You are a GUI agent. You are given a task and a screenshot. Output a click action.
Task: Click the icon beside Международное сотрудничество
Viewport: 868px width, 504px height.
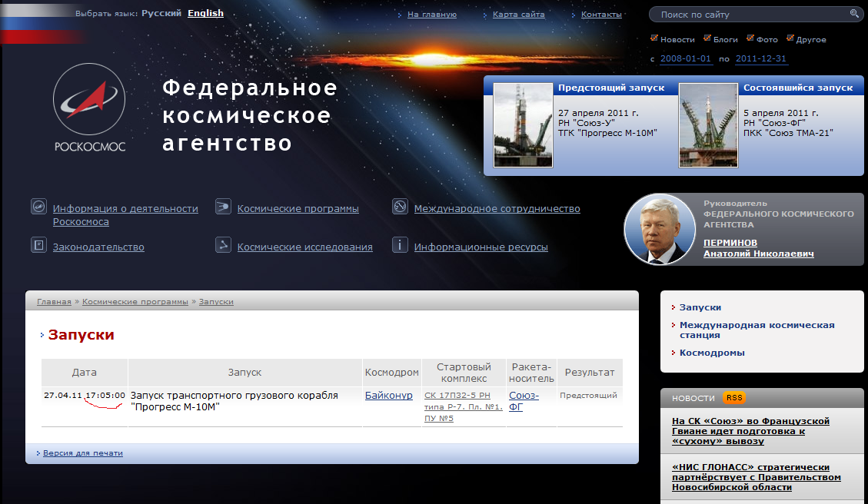point(401,207)
